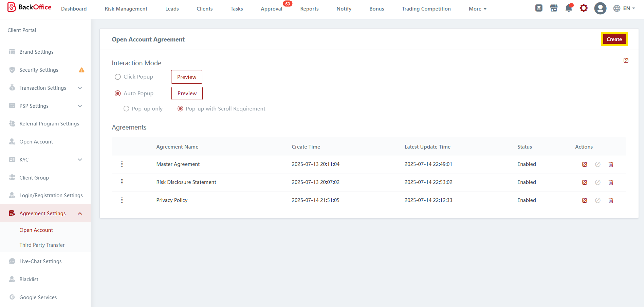
Task: Open the user profile avatar
Action: pos(600,8)
